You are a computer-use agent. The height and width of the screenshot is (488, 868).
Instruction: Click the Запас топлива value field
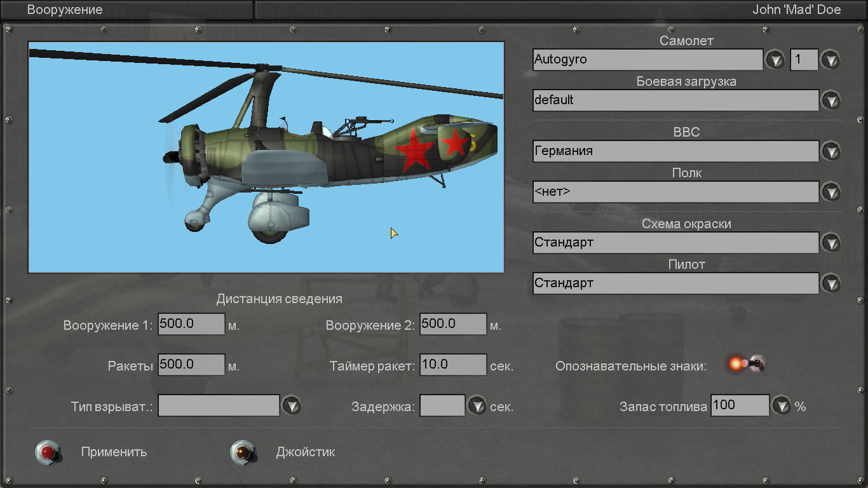(x=740, y=405)
